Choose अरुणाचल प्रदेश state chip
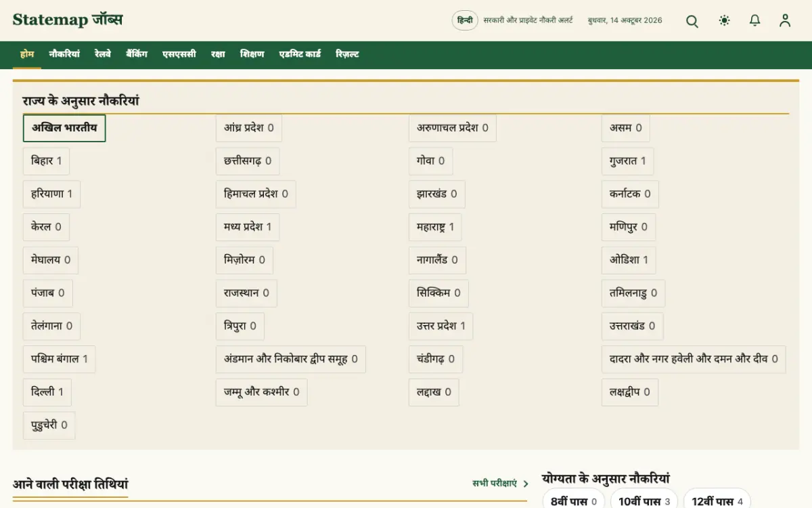Viewport: 812px width, 508px height. point(452,128)
